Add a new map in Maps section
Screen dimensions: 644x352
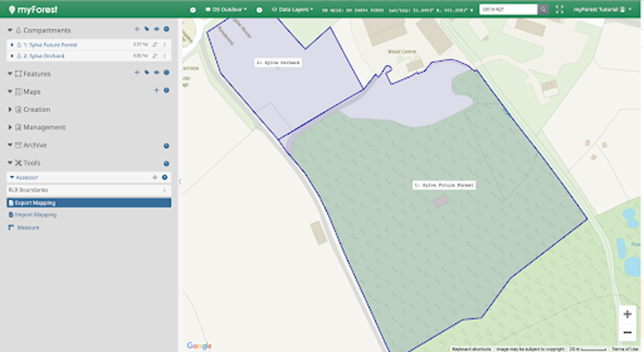coord(157,91)
